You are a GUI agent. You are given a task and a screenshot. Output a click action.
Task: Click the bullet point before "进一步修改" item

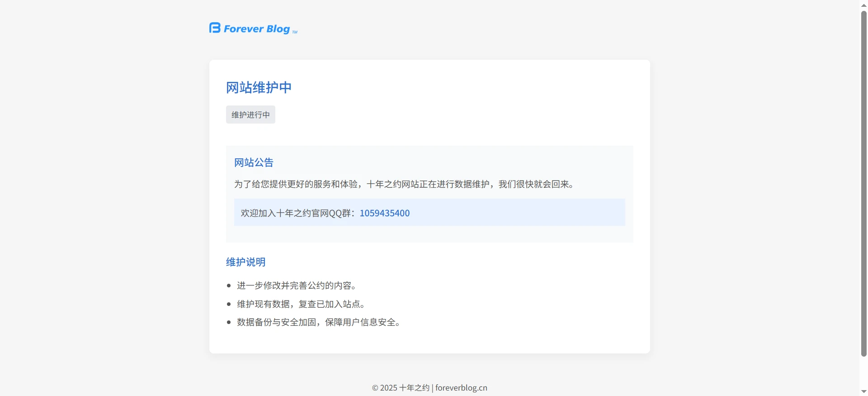tap(229, 286)
